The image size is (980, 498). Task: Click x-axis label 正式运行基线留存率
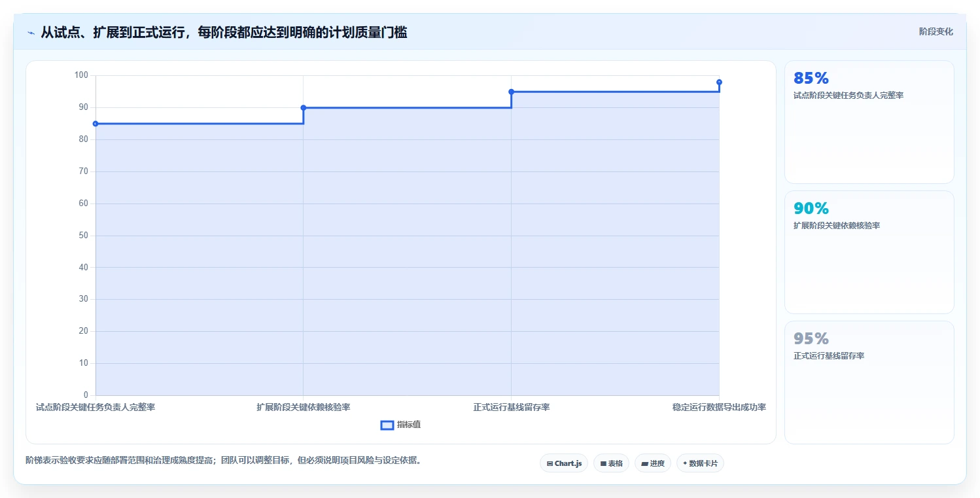511,407
